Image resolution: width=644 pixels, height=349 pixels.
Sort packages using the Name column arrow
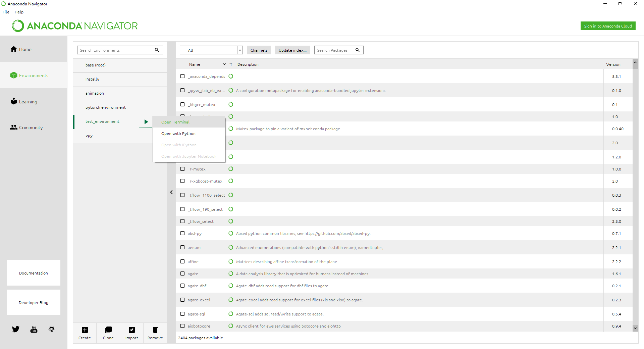click(224, 64)
